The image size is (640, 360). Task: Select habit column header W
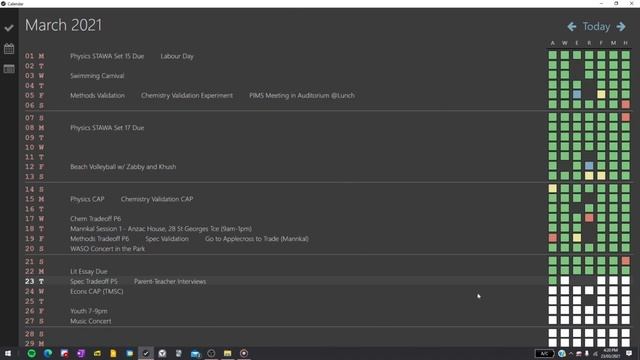564,43
